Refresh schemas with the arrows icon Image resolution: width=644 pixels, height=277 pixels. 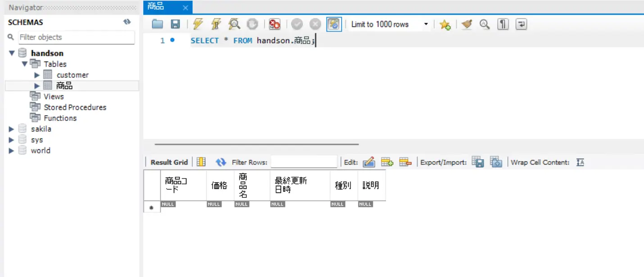pyautogui.click(x=127, y=22)
